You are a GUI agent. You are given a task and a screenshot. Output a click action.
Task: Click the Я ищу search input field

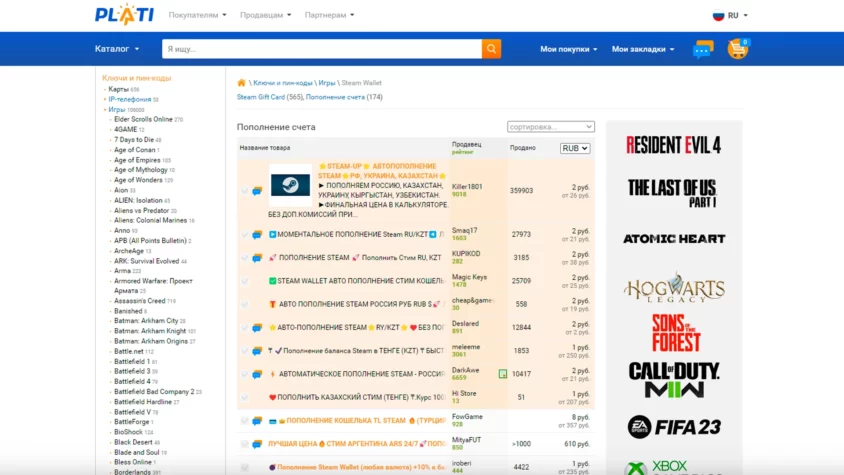[x=322, y=49]
